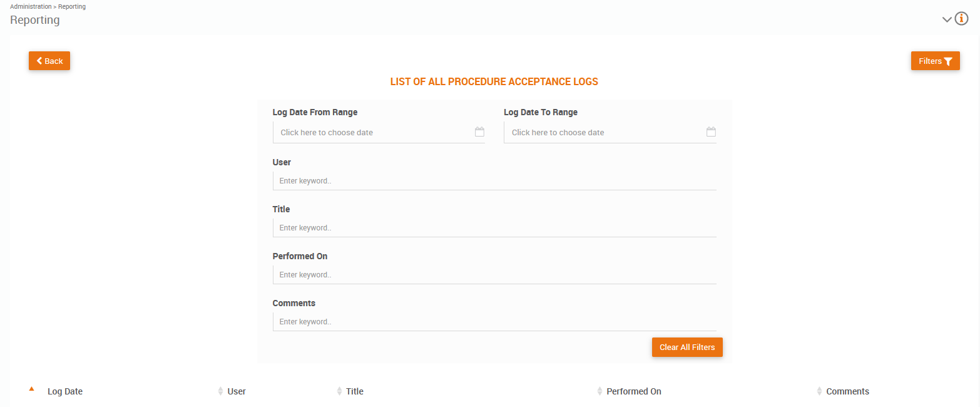Click the sort arrows beside Title column
This screenshot has height=407, width=980.
click(x=339, y=391)
